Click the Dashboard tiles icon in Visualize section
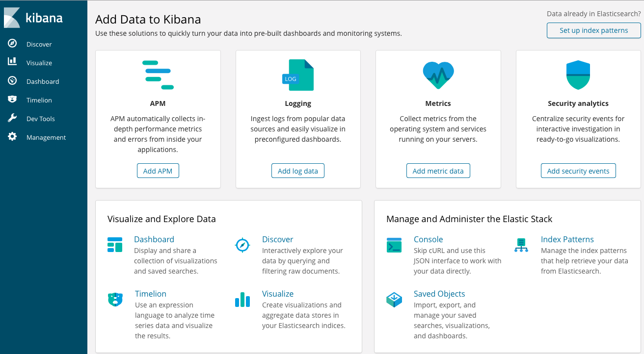644x354 pixels. tap(115, 244)
